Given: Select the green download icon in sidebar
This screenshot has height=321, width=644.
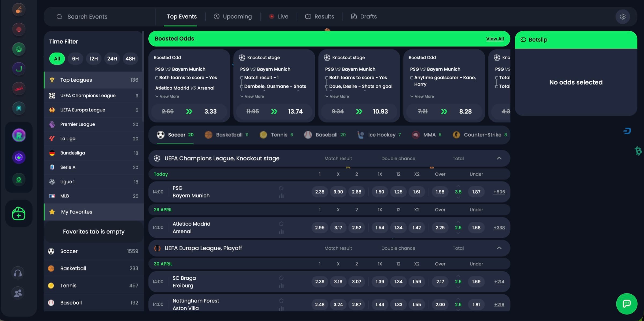Looking at the screenshot, I should point(19,179).
